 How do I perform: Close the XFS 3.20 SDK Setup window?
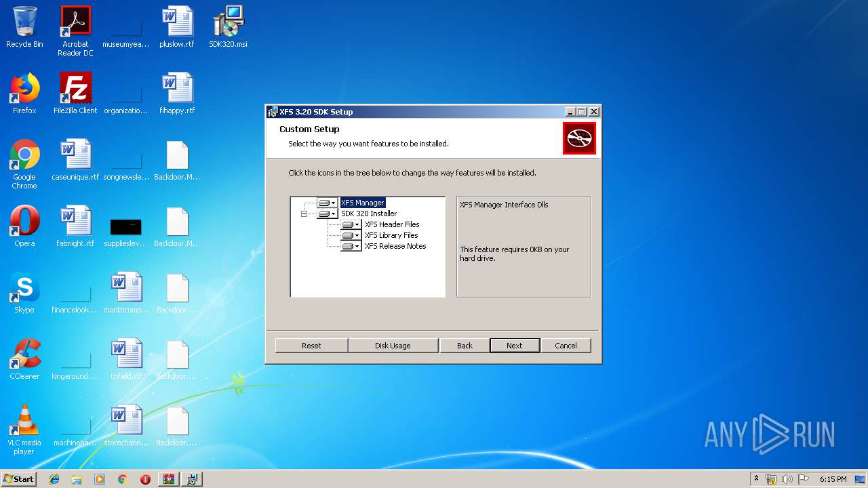tap(594, 112)
